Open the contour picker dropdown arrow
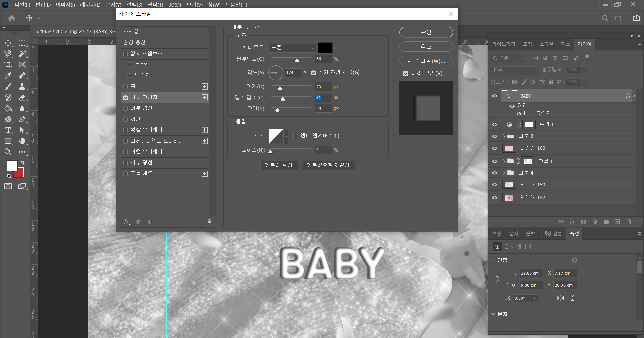 pyautogui.click(x=286, y=136)
